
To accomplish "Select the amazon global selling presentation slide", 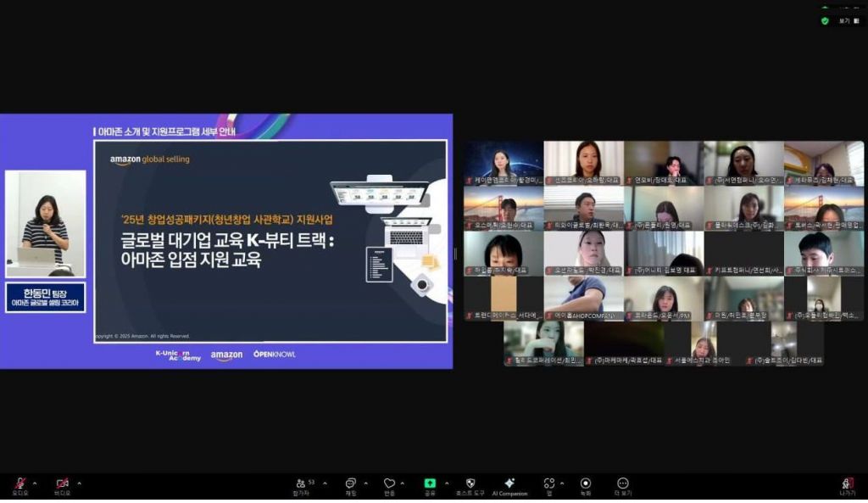I will pyautogui.click(x=270, y=241).
